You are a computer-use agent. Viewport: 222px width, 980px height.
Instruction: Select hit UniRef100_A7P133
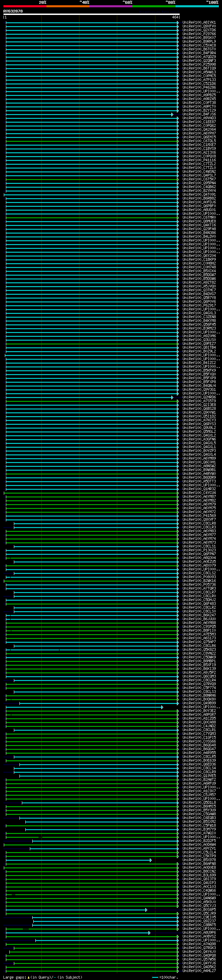pos(199,80)
